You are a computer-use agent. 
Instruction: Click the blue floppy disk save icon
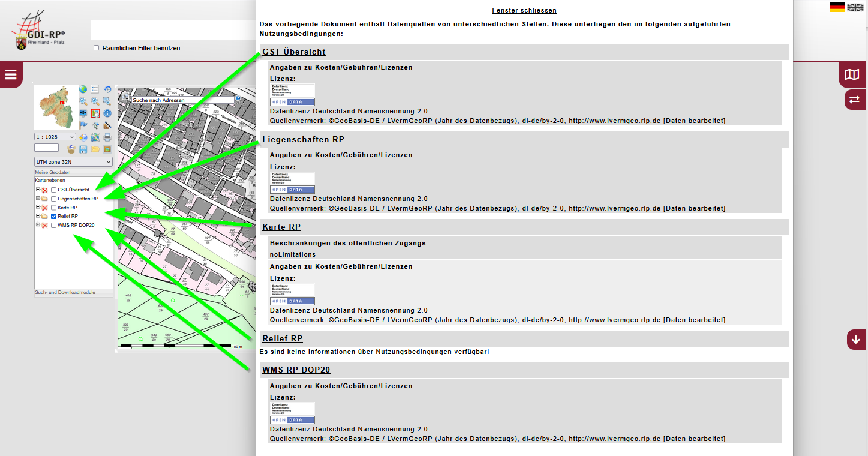coord(83,149)
